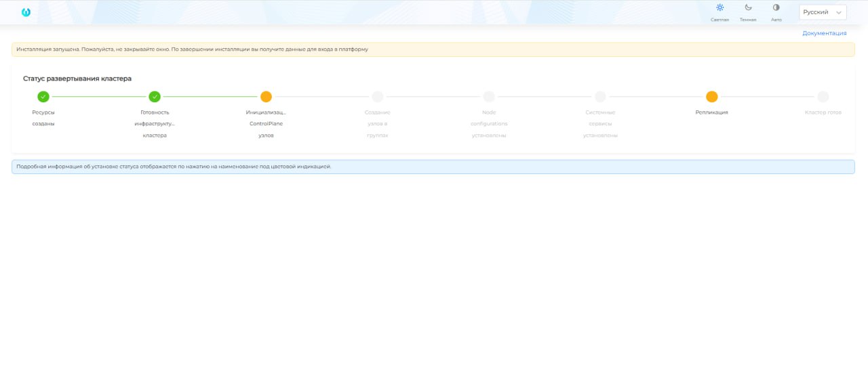
Task: Select the Инициализация ControlPlane узлов step label
Action: [x=266, y=123]
